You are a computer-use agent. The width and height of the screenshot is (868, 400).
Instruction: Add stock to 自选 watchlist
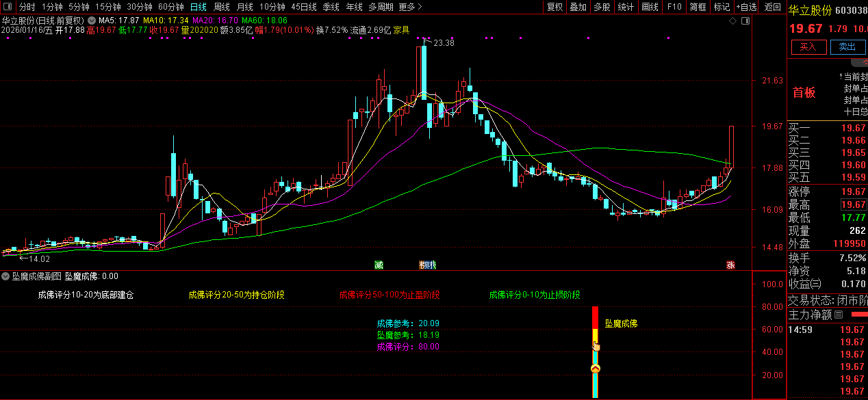(x=746, y=7)
